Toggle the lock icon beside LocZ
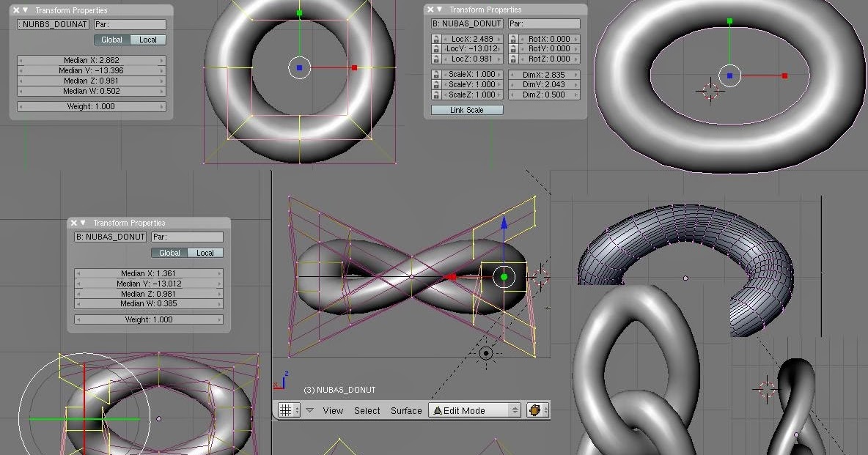Screen dimensions: 868x455 coord(436,59)
